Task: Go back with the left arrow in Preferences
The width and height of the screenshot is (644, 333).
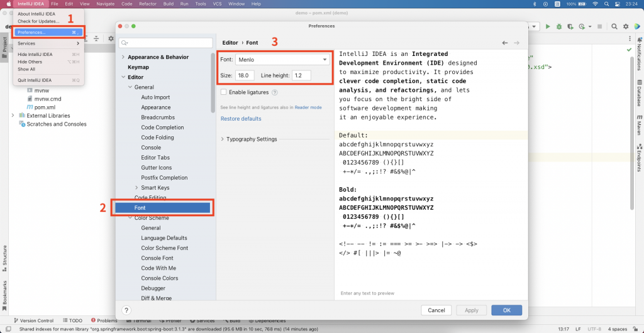Action: [505, 43]
